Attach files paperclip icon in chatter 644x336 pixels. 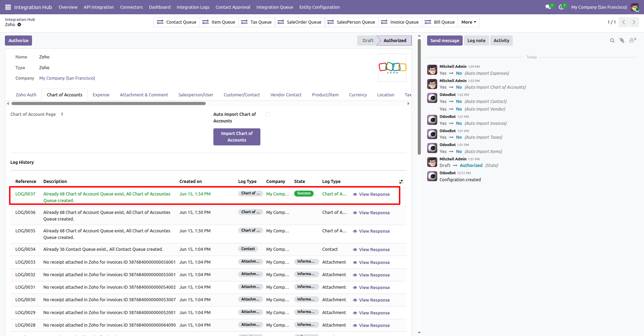tap(622, 41)
